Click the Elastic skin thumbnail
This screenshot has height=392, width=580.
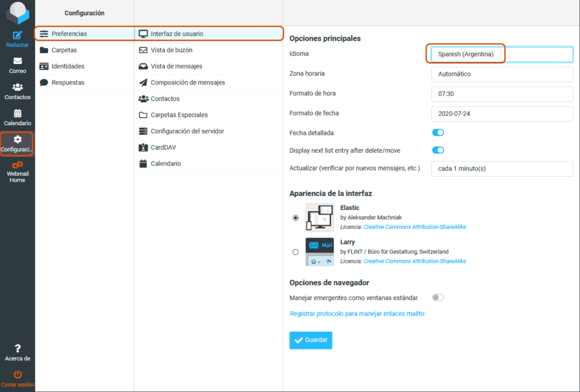(x=319, y=218)
